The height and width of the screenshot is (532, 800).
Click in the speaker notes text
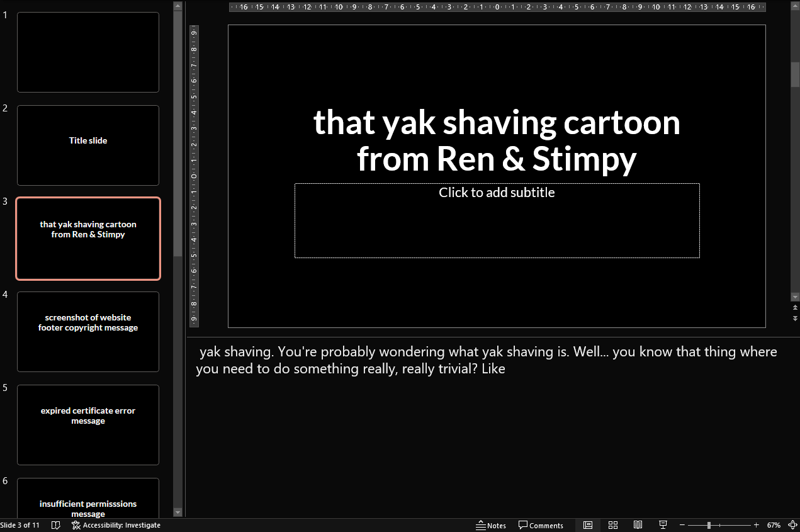click(486, 360)
